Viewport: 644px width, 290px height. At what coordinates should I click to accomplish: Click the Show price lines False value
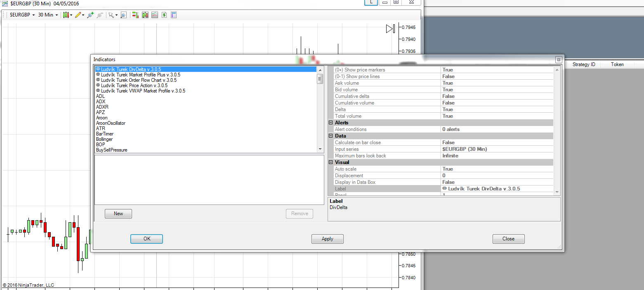[x=497, y=76]
